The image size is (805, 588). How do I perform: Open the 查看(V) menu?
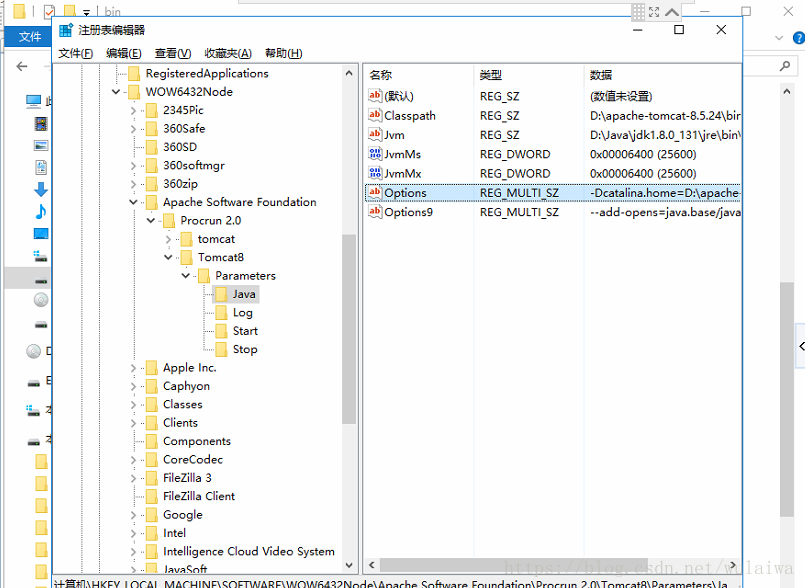pyautogui.click(x=173, y=53)
